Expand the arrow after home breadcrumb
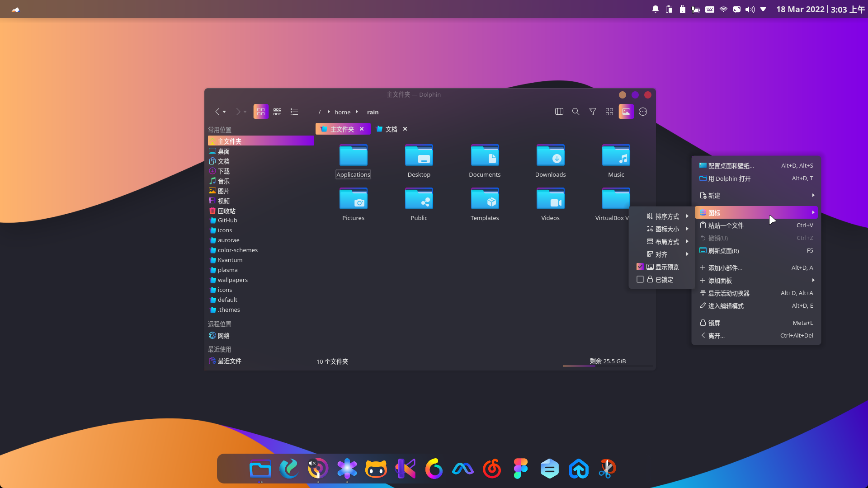 (x=357, y=112)
